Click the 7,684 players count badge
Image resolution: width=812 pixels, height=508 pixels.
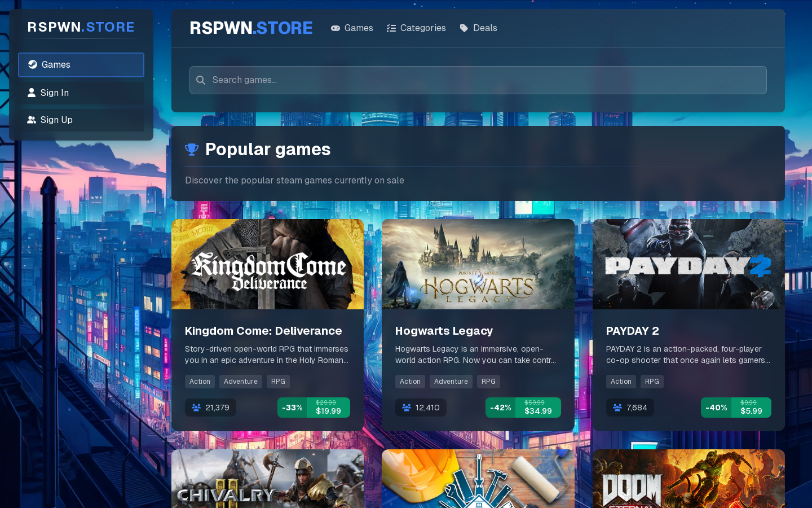[x=630, y=408]
